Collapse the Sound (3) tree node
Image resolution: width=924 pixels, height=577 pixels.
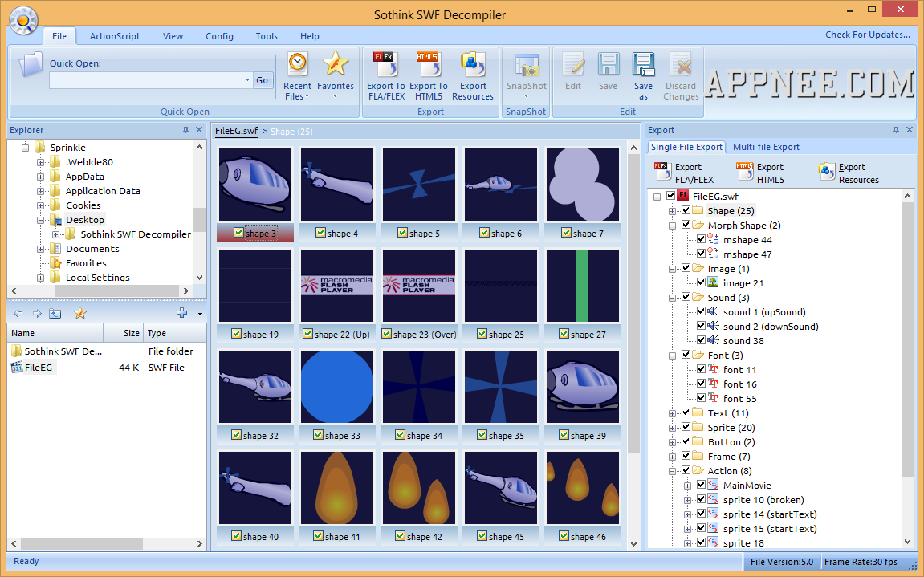point(673,298)
